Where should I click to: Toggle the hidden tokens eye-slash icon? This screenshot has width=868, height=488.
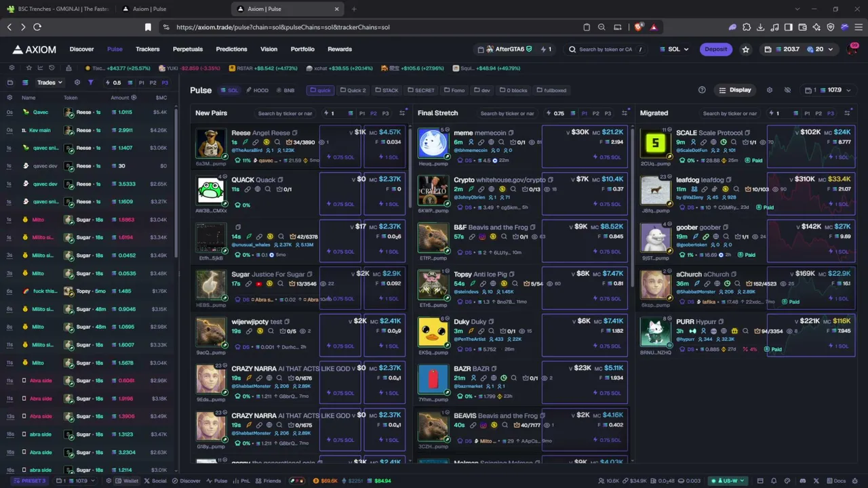point(787,90)
